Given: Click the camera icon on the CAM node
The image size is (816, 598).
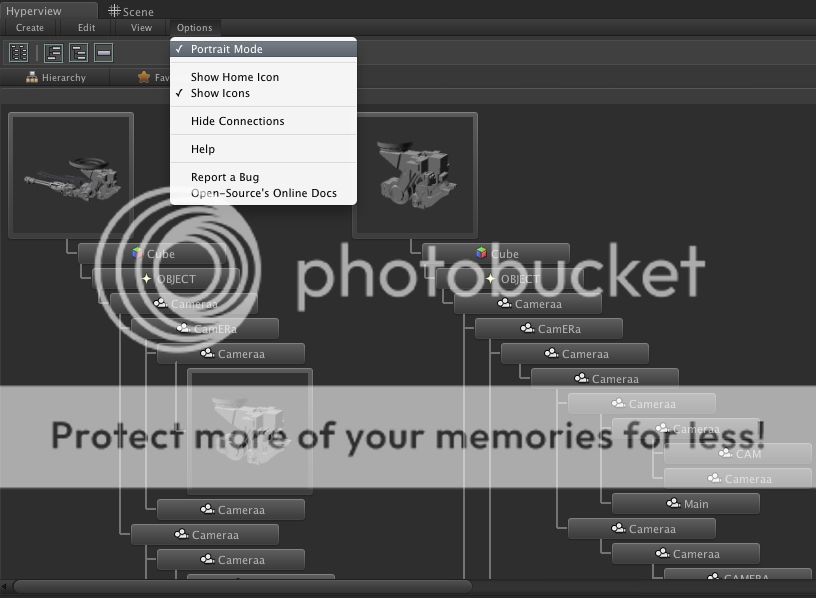Looking at the screenshot, I should pyautogui.click(x=725, y=453).
